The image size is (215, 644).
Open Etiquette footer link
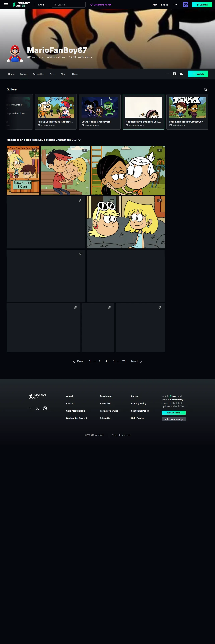(x=105, y=418)
